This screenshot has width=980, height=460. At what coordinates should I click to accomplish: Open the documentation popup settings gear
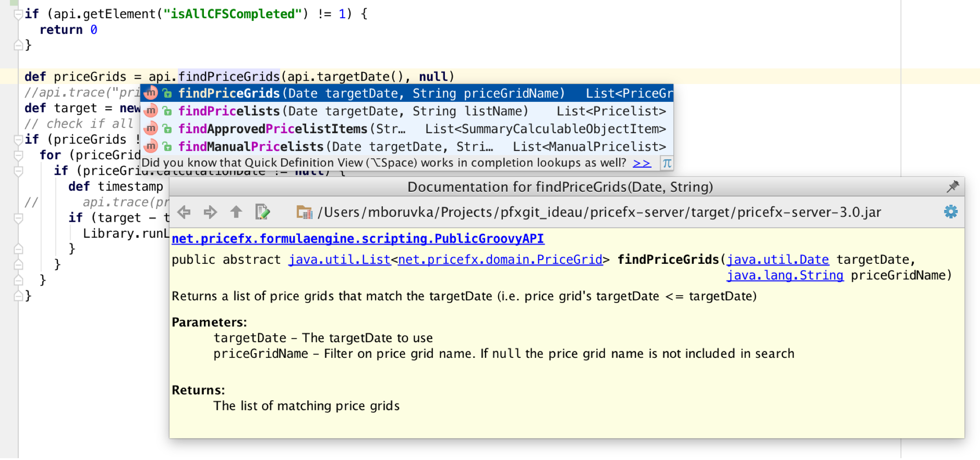point(951,212)
